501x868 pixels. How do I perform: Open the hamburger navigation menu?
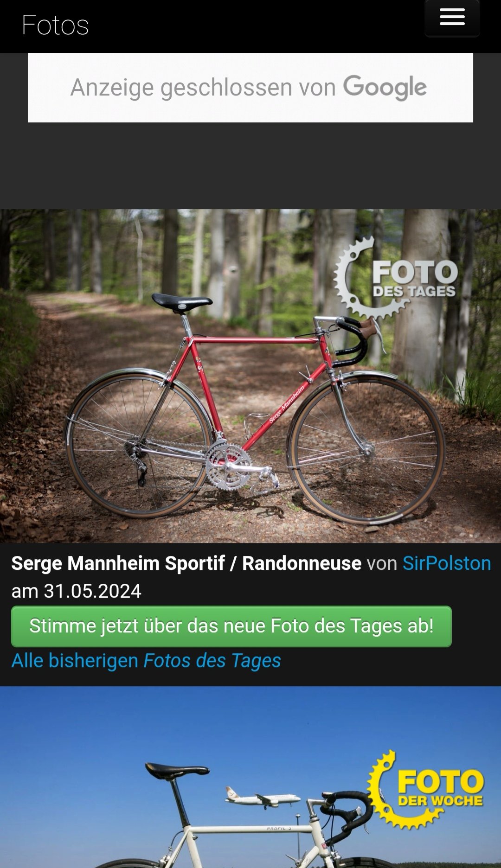[452, 18]
